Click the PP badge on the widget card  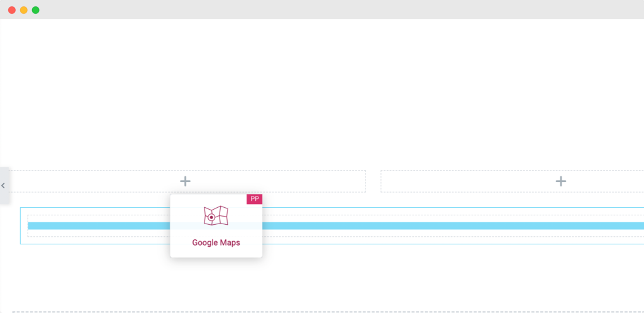254,199
